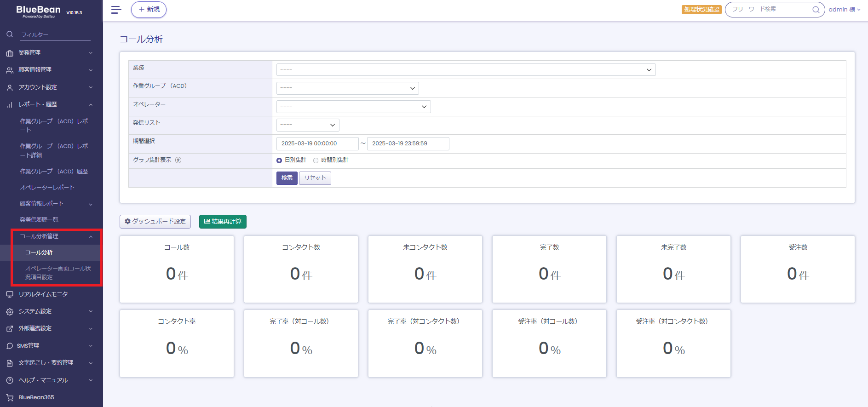Screen dimensions: 868x407
Task: Click the リアルタイムモニタ monitor icon
Action: 10,294
